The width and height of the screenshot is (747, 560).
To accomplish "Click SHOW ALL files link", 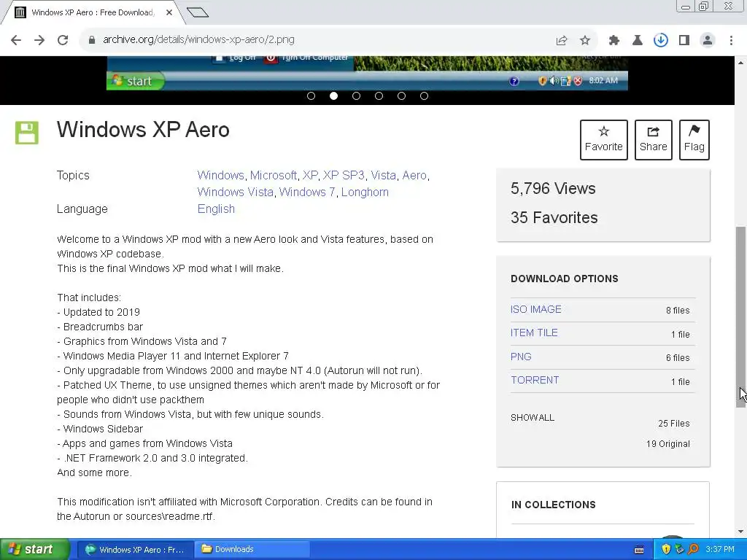I will 533,418.
